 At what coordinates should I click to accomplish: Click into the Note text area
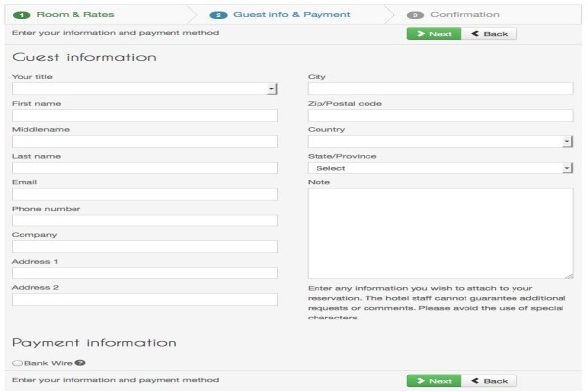point(441,233)
